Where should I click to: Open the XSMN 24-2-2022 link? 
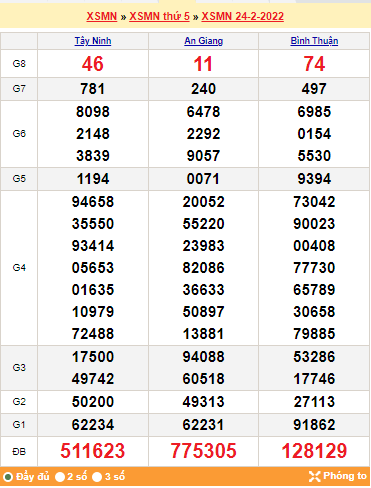pos(243,16)
